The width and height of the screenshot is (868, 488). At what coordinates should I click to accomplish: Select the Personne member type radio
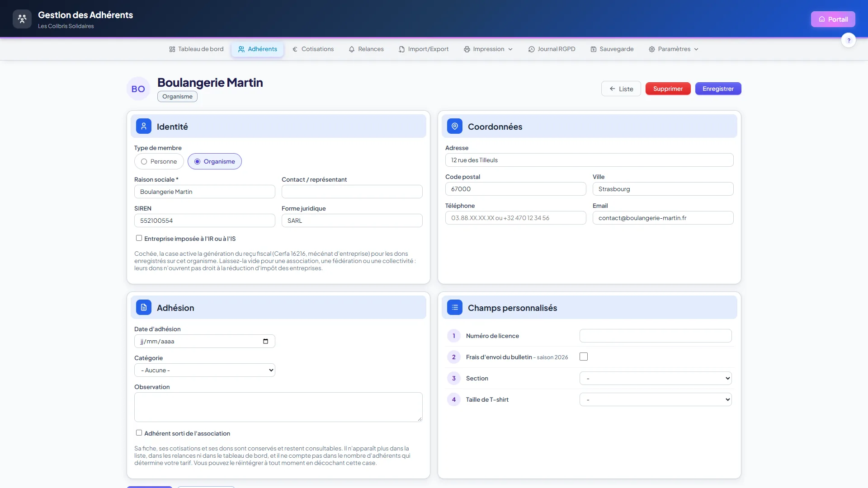click(144, 161)
